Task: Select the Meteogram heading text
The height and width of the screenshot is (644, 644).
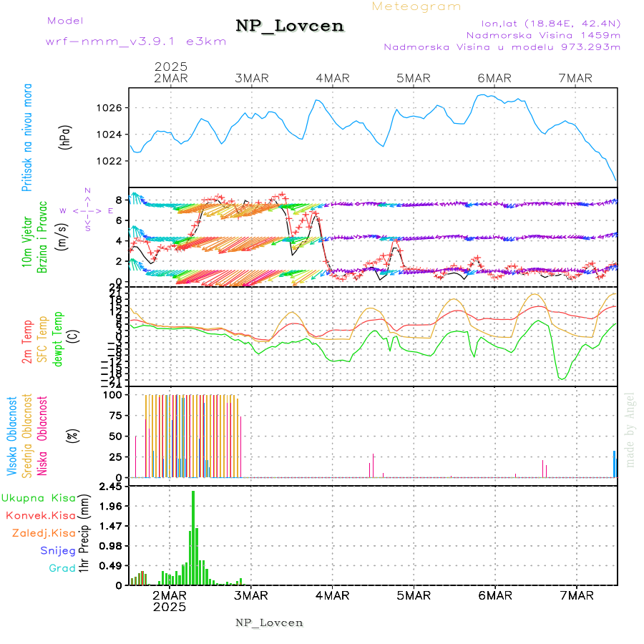Action: pyautogui.click(x=416, y=6)
